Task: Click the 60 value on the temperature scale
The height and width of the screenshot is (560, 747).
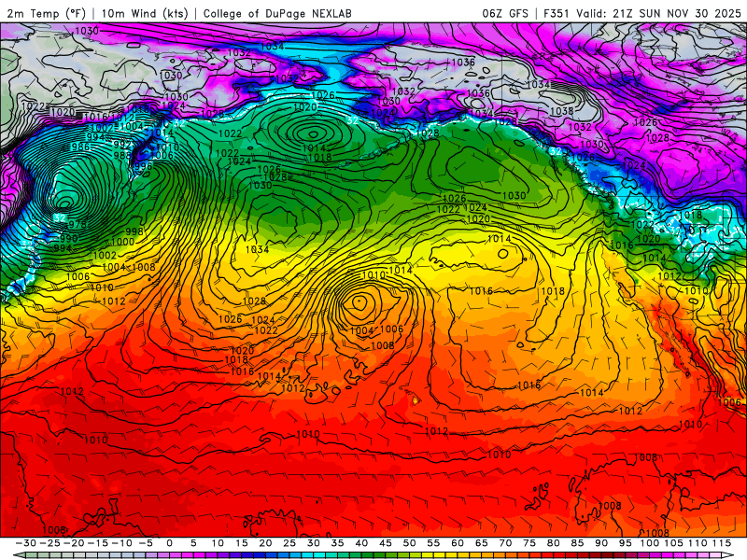Action: [458, 543]
